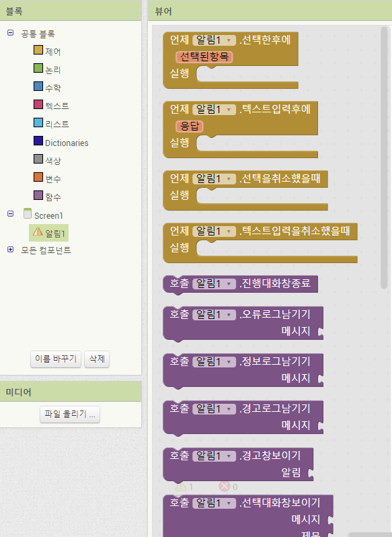This screenshot has width=392, height=537.
Task: Open 알림1 dropdown in 선택대화창보이기 block
Action: click(x=214, y=503)
